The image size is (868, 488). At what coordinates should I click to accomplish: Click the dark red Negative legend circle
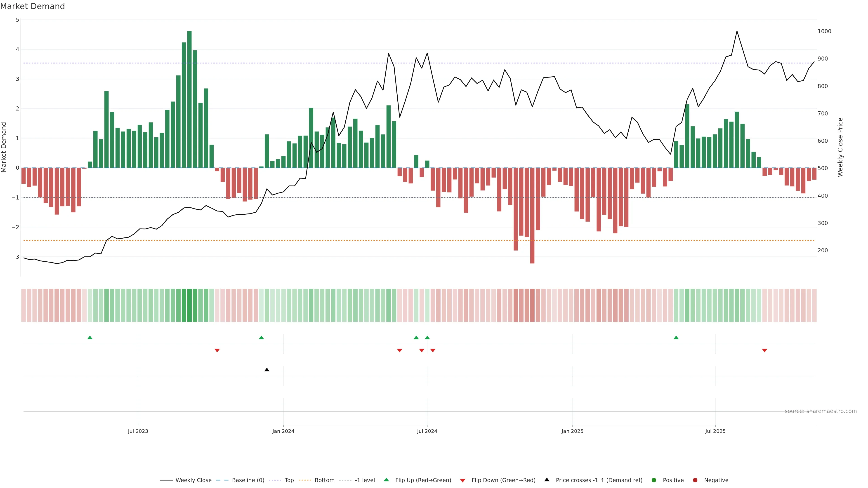click(x=695, y=480)
